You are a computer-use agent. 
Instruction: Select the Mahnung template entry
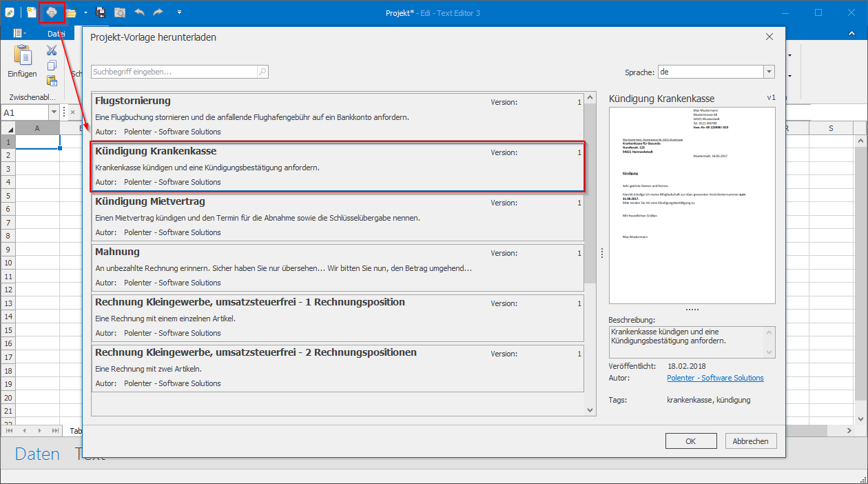click(x=338, y=267)
